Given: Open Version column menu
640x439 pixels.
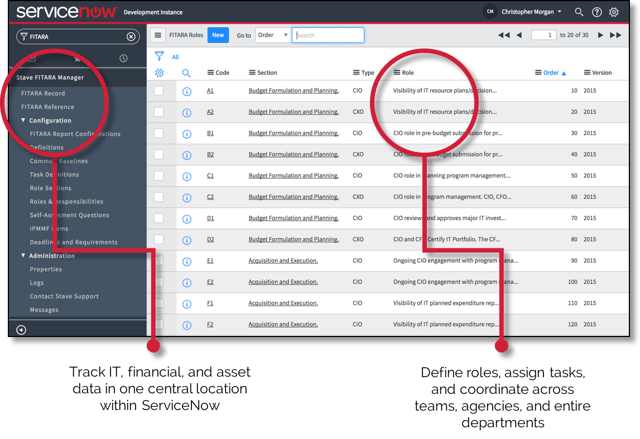Looking at the screenshot, I should pos(587,73).
